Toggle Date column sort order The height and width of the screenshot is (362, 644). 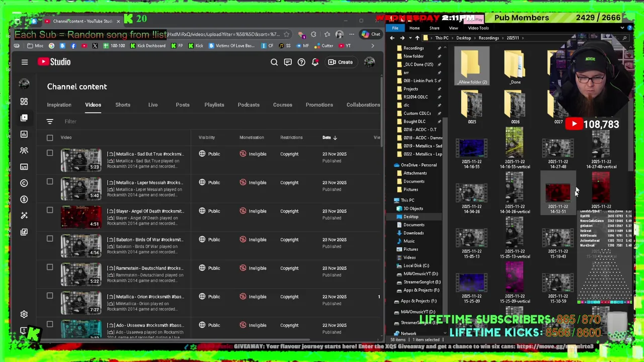click(x=330, y=137)
